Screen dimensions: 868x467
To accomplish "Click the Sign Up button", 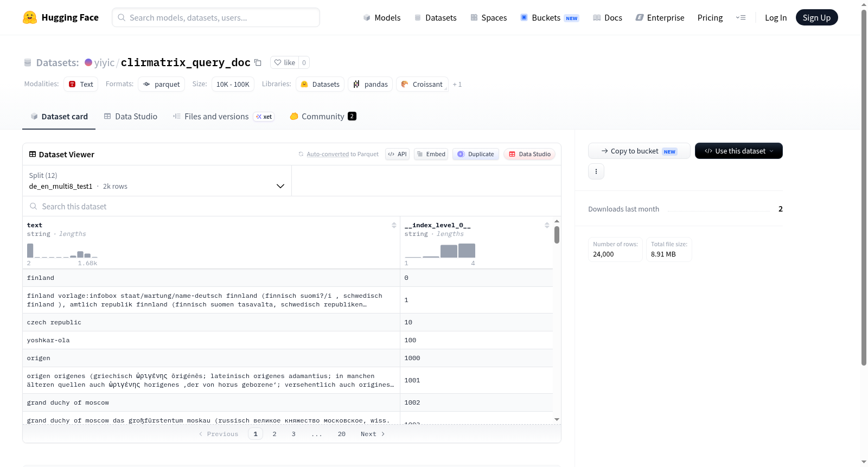I will coord(816,17).
